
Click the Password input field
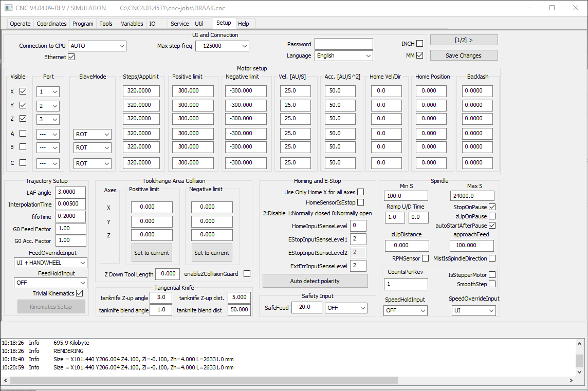tap(344, 44)
